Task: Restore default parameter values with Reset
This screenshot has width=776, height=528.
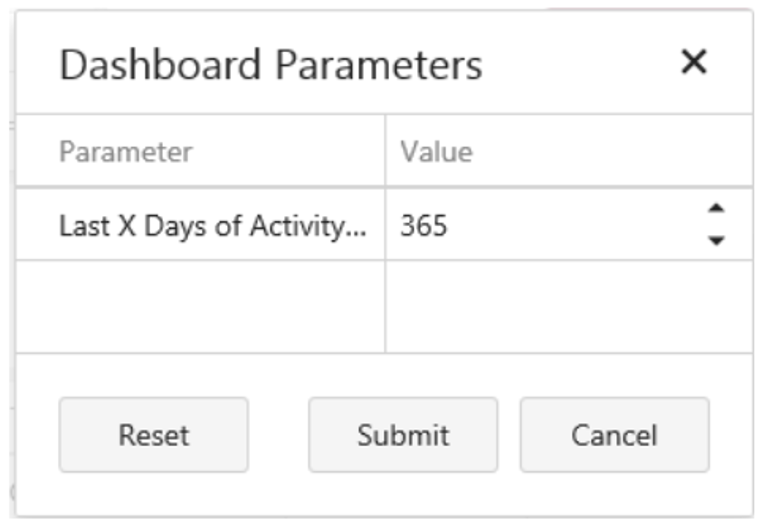Action: point(153,435)
